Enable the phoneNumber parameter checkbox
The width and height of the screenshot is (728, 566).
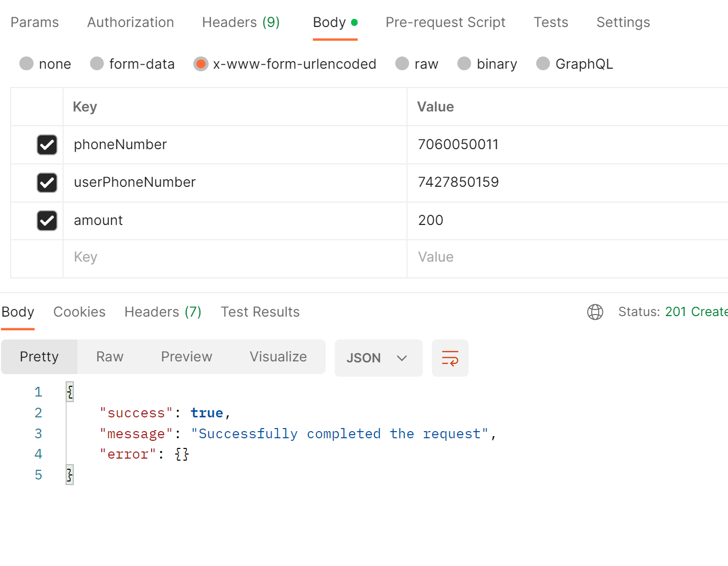click(x=47, y=145)
